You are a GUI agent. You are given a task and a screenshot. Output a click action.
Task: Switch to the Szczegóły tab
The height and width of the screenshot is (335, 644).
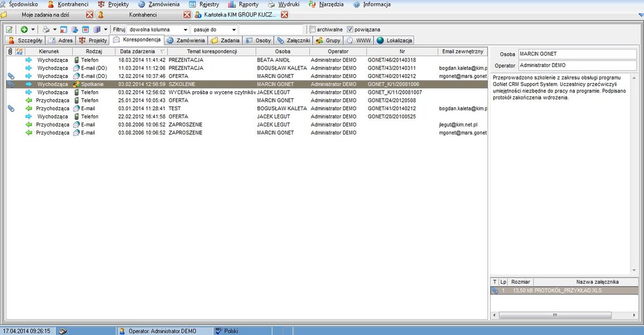tap(25, 41)
